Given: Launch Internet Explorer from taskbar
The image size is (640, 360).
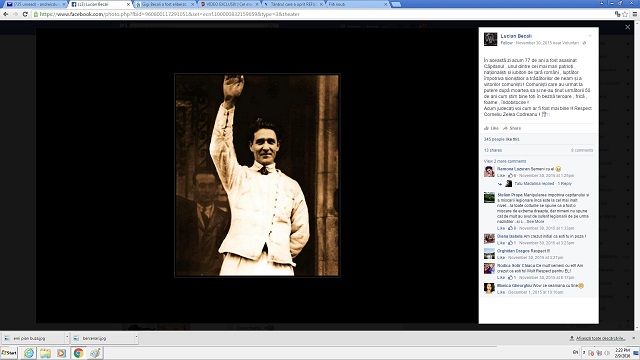Looking at the screenshot, I should (x=29, y=353).
